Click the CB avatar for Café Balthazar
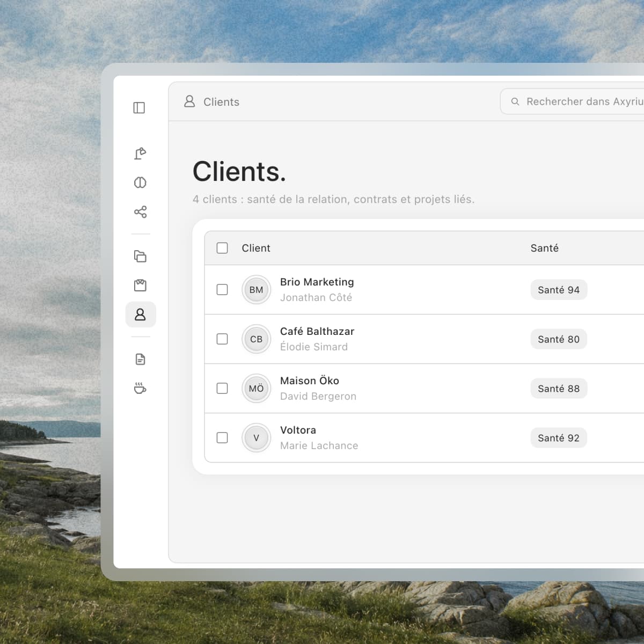The height and width of the screenshot is (644, 644). point(257,339)
